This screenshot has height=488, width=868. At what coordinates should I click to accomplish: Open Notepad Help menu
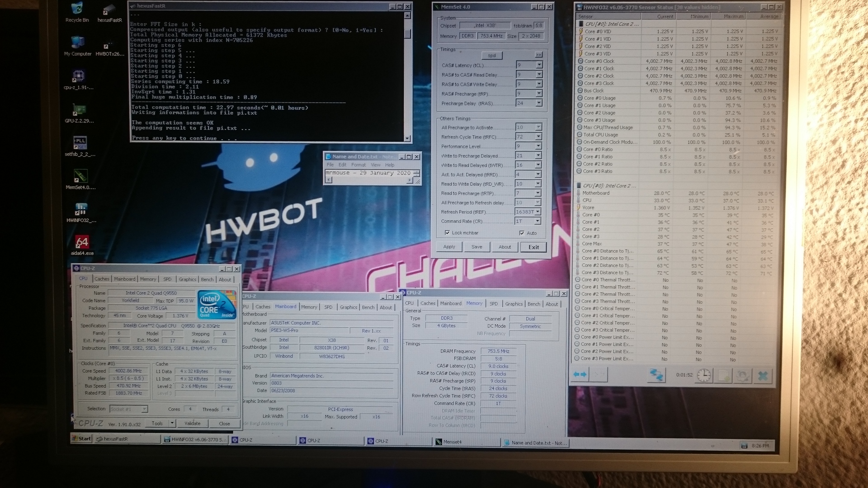tap(390, 165)
